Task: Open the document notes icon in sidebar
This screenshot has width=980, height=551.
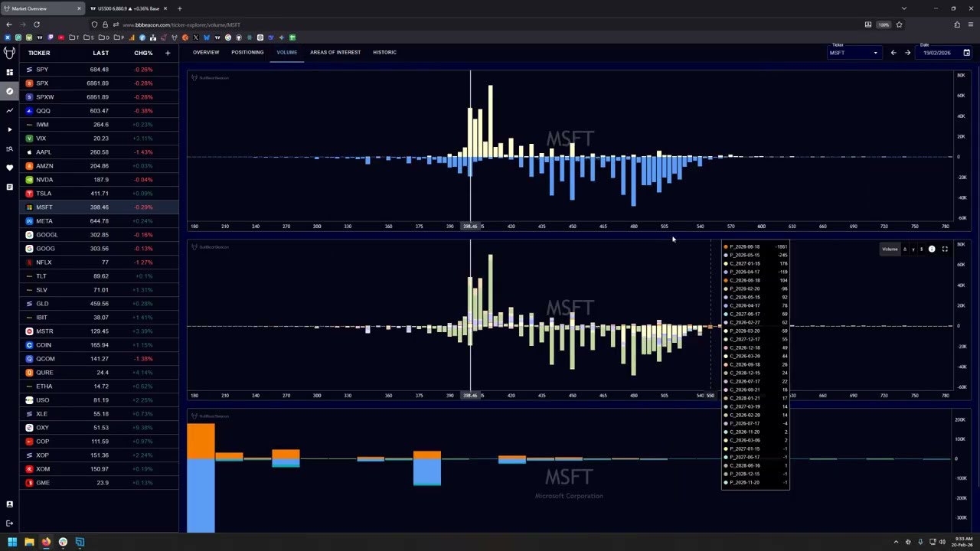Action: (9, 187)
